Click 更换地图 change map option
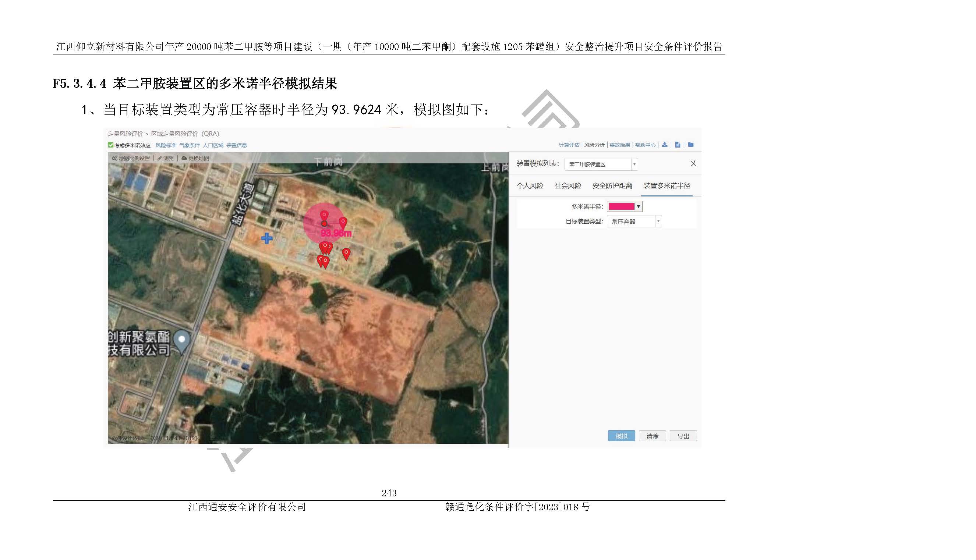Viewport: 976px width, 560px height. 195,158
